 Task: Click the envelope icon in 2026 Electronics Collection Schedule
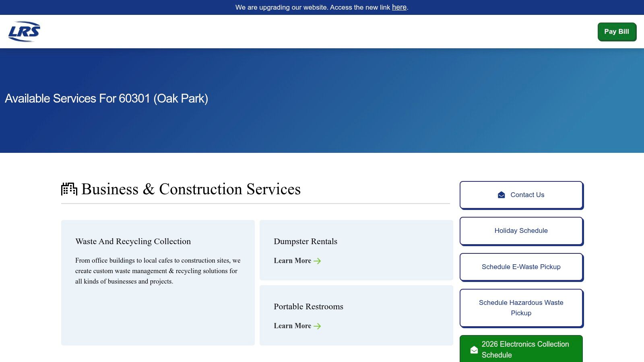pyautogui.click(x=474, y=350)
